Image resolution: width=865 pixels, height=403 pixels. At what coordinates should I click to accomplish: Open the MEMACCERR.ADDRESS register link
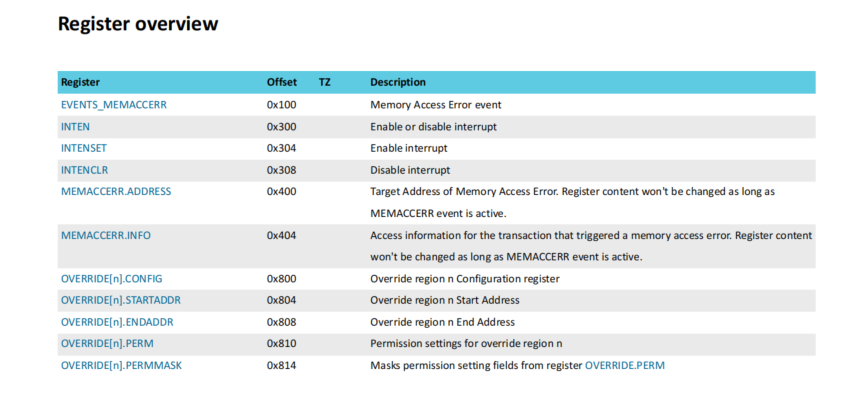point(116,191)
